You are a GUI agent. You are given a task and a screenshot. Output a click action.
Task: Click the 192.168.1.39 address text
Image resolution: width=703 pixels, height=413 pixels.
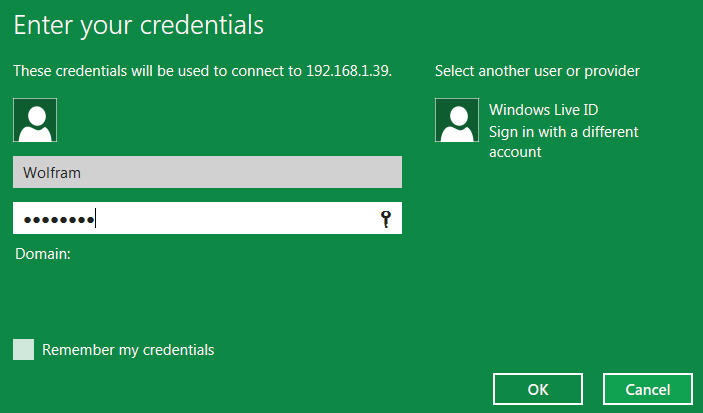click(x=349, y=71)
